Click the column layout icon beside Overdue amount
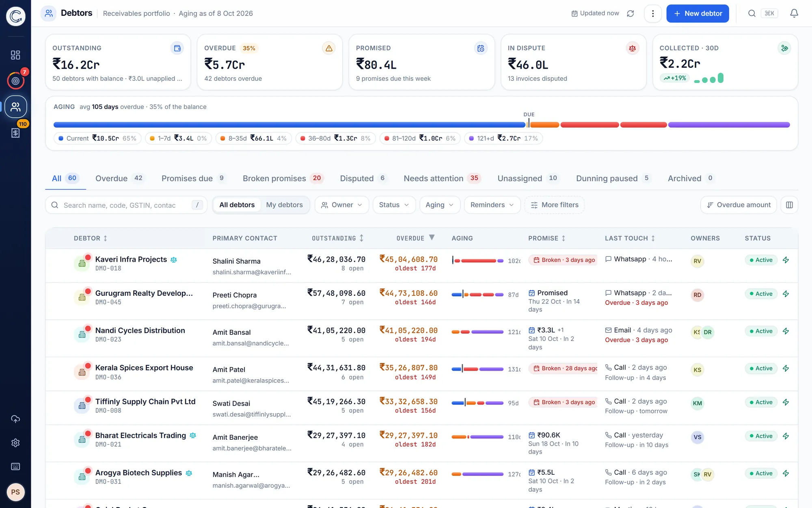This screenshot has height=508, width=812. point(789,205)
